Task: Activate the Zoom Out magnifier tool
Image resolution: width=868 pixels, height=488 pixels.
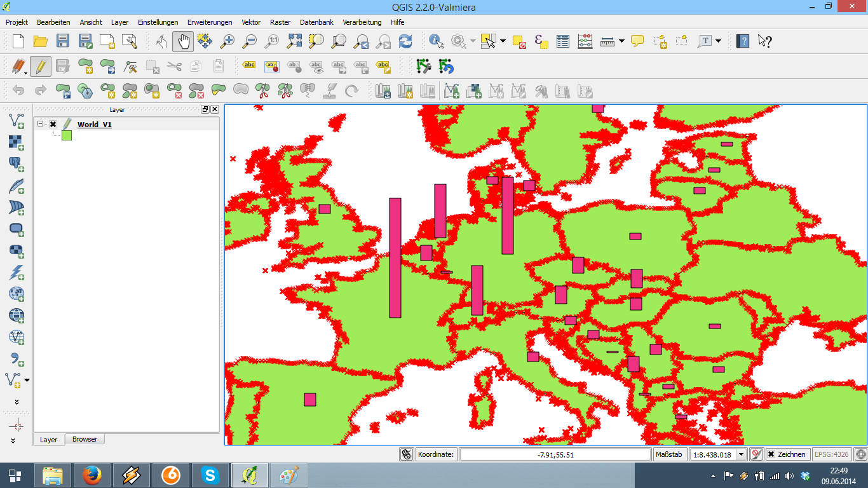Action: click(249, 41)
